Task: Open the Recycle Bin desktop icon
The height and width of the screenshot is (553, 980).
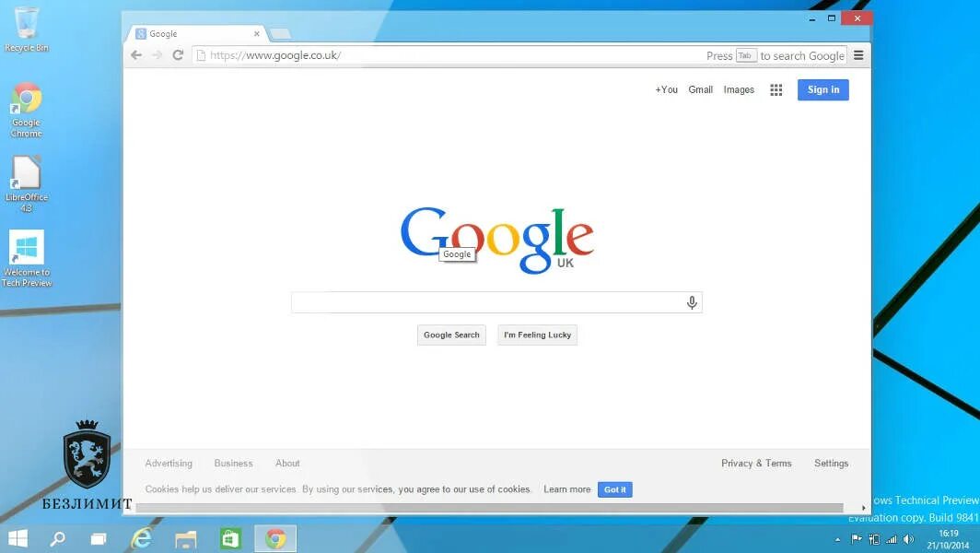Action: pyautogui.click(x=26, y=29)
